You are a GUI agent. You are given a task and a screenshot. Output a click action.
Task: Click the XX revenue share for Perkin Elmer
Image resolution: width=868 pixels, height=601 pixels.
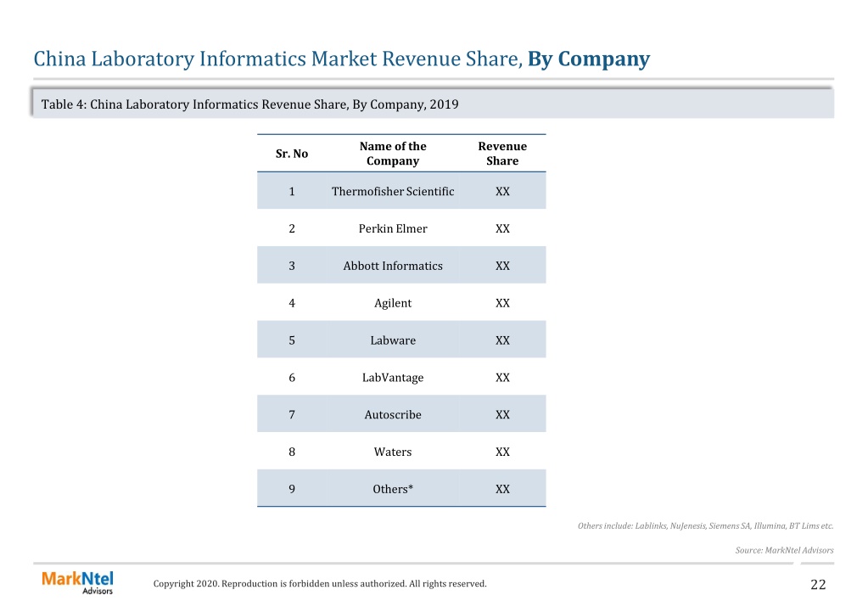point(502,228)
